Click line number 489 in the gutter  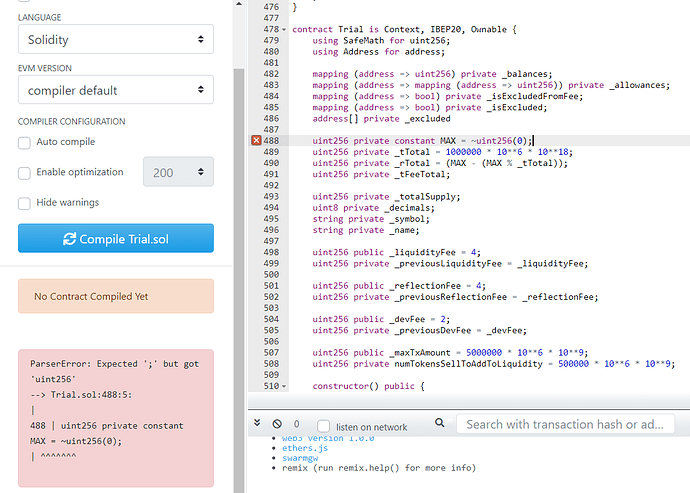coord(271,152)
